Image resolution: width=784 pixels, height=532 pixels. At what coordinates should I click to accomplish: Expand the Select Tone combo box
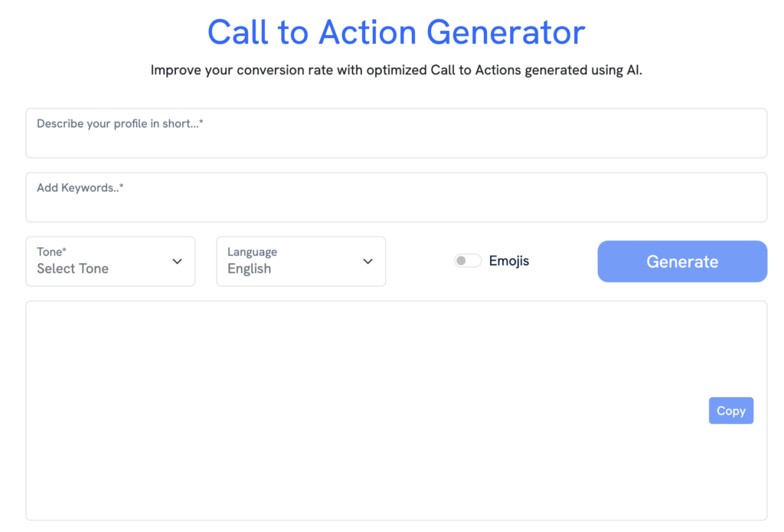110,261
